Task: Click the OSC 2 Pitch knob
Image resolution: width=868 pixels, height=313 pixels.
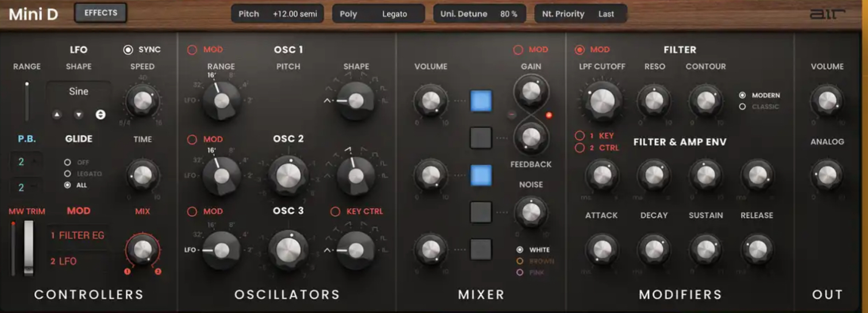Action: (x=288, y=175)
